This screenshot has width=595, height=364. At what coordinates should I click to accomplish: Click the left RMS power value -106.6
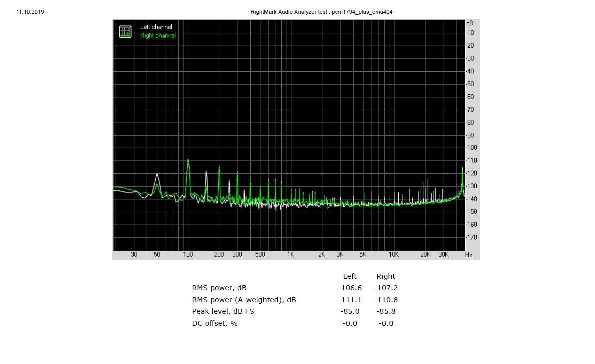350,288
